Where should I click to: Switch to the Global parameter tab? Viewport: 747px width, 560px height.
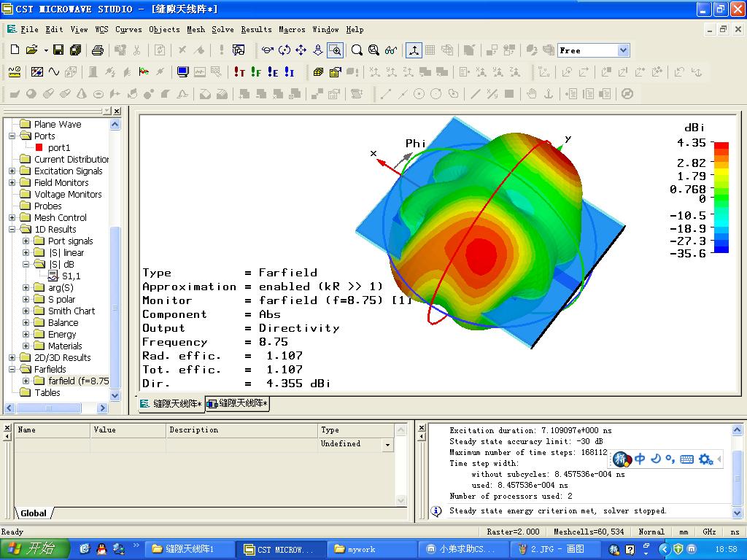click(34, 513)
